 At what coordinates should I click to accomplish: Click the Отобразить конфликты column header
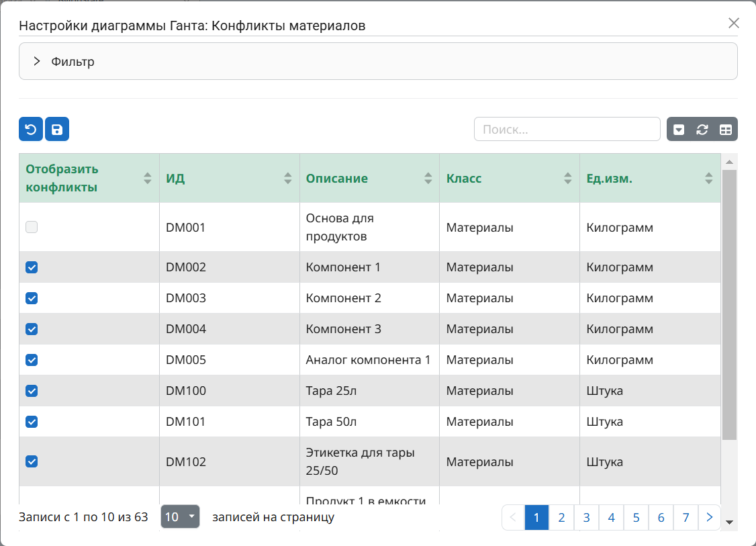[62, 179]
